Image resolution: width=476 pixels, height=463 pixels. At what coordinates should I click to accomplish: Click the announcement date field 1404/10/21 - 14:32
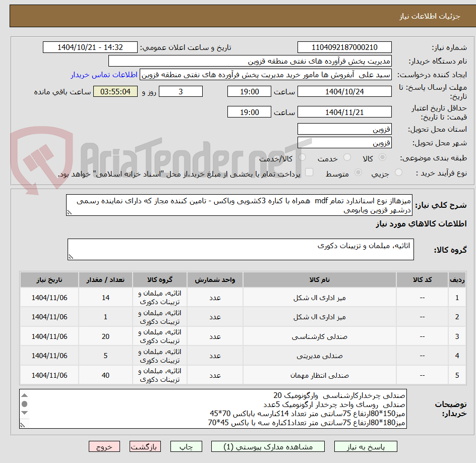click(x=90, y=47)
